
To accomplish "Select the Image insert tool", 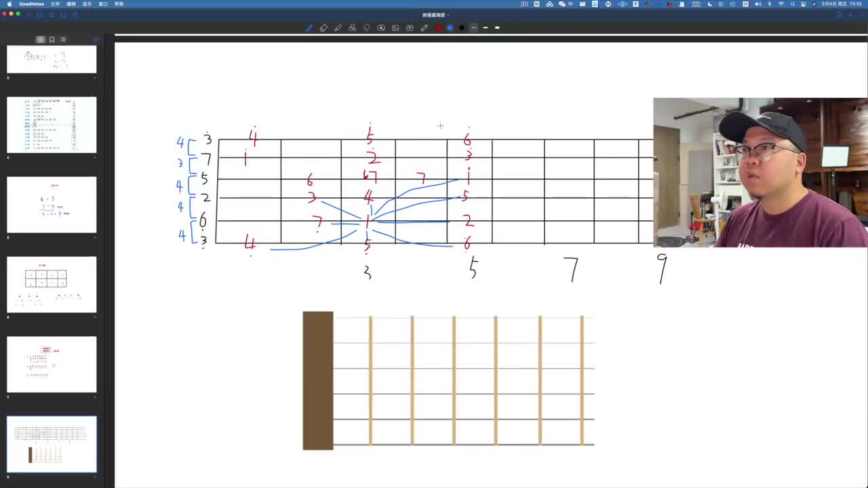I will (395, 28).
